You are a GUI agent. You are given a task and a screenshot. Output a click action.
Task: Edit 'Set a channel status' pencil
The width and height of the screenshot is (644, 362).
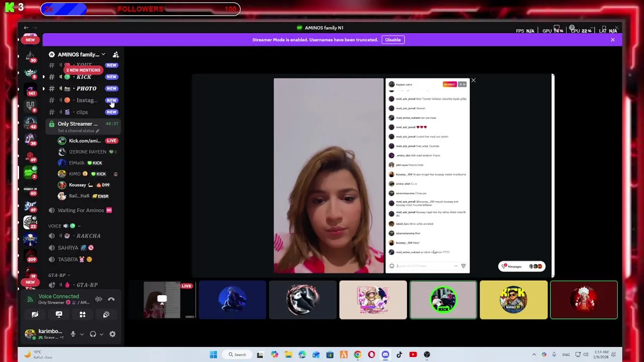98,131
